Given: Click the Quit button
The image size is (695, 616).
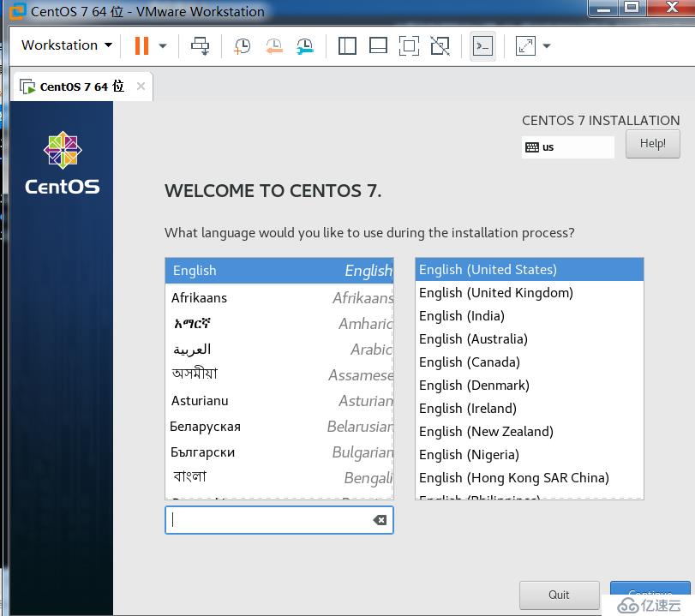Looking at the screenshot, I should pos(559,595).
